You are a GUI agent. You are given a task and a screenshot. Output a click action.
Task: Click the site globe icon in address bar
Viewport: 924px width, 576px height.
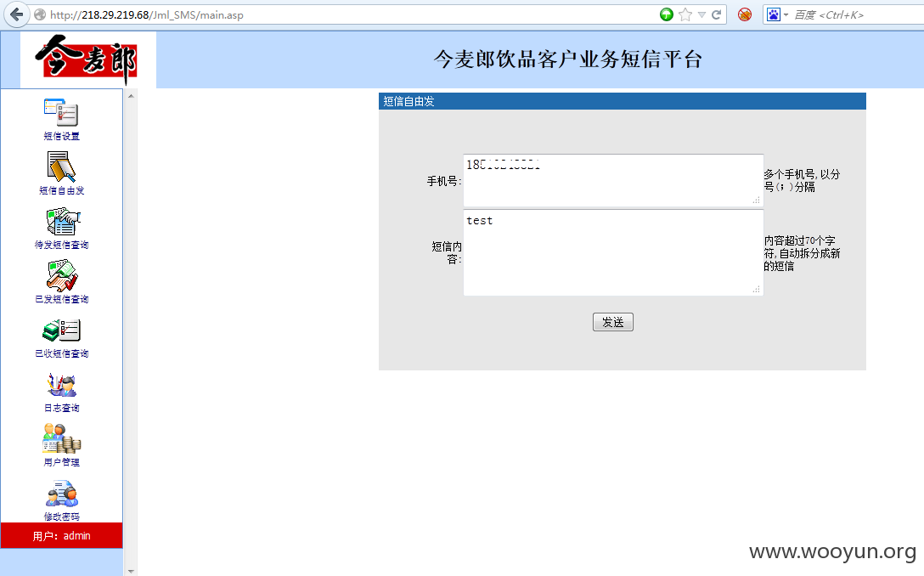click(40, 14)
